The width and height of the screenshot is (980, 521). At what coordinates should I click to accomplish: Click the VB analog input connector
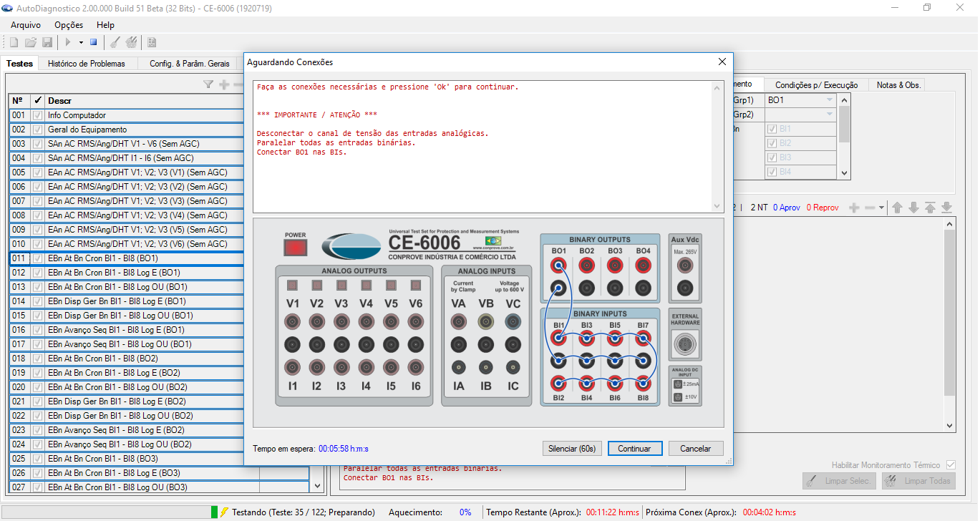[486, 322]
